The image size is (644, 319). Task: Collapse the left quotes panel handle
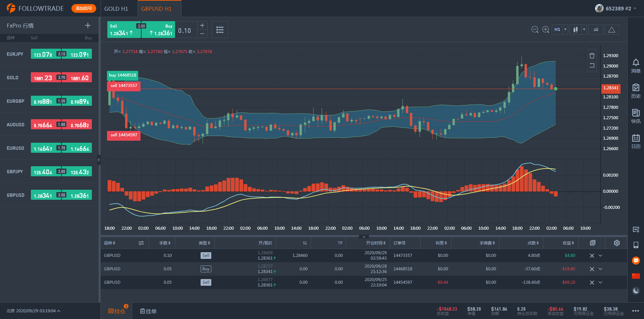pos(99,160)
